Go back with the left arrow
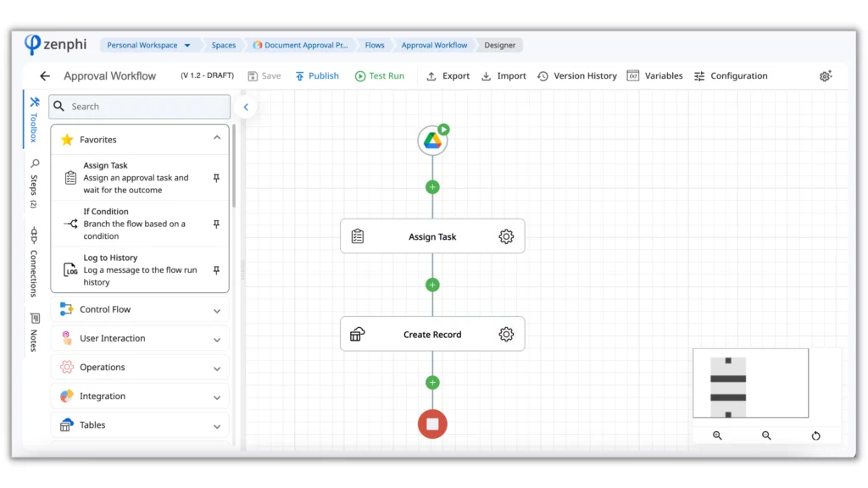868x488 pixels. pos(45,75)
